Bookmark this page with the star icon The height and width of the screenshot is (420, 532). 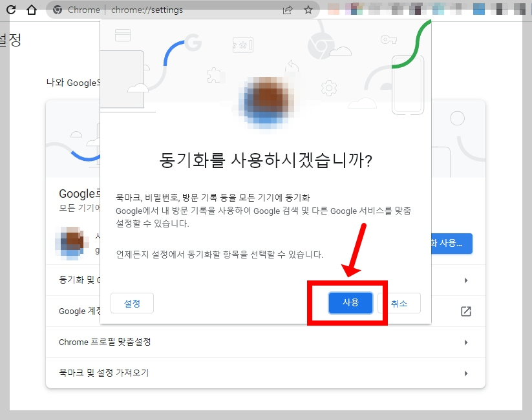pyautogui.click(x=308, y=10)
